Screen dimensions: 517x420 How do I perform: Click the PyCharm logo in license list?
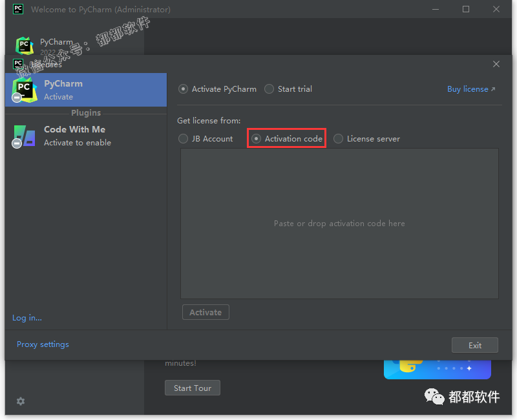(x=25, y=90)
